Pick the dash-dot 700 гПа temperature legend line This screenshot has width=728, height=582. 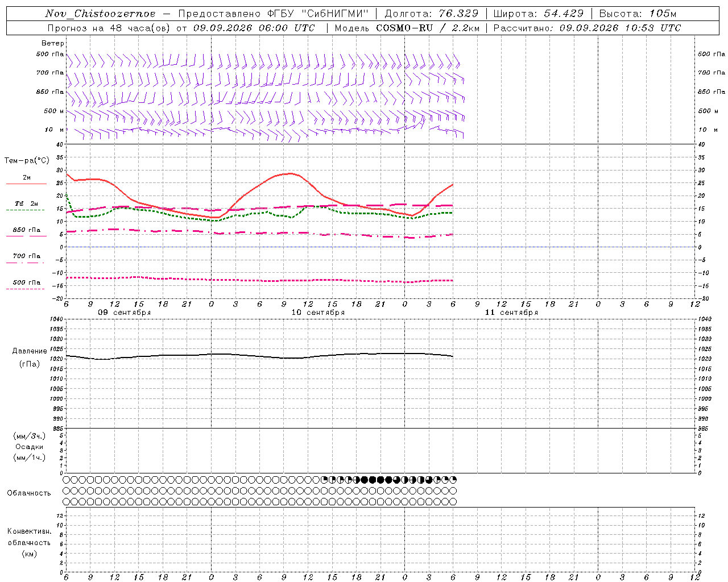pyautogui.click(x=25, y=263)
